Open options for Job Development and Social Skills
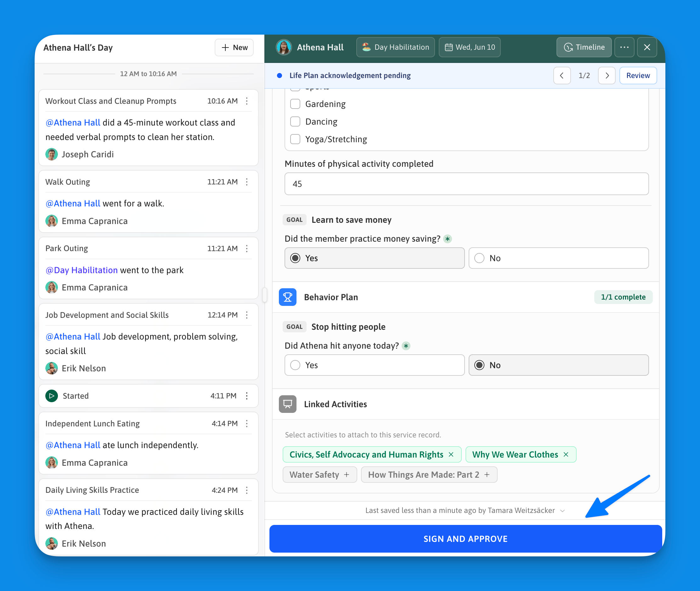The width and height of the screenshot is (700, 591). click(247, 315)
